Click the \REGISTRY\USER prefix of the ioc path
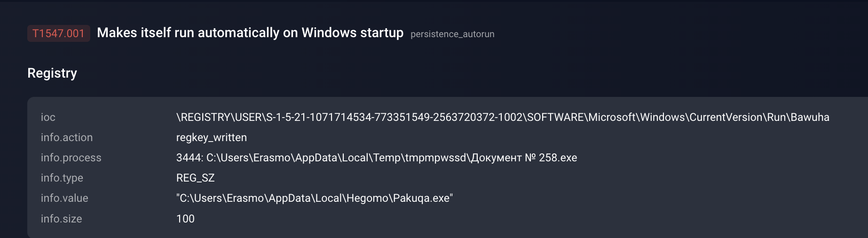The image size is (868, 238). (219, 117)
